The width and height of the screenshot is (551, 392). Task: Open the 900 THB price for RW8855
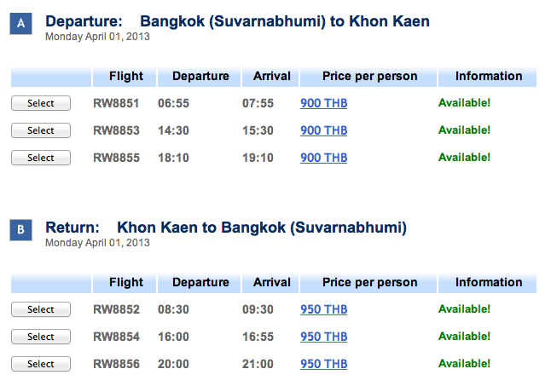click(x=323, y=158)
